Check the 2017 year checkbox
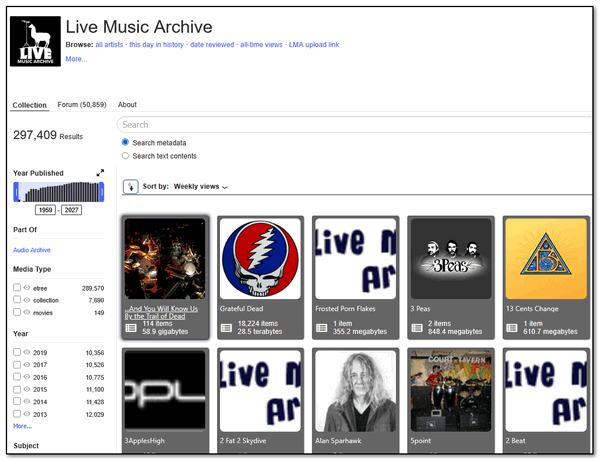Image resolution: width=600 pixels, height=461 pixels. (17, 364)
